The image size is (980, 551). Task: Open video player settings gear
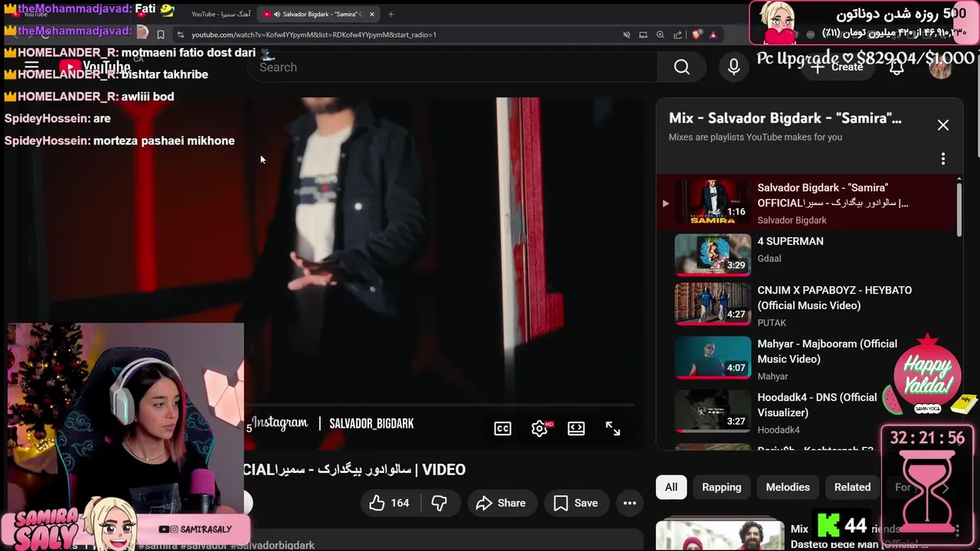[x=540, y=429]
